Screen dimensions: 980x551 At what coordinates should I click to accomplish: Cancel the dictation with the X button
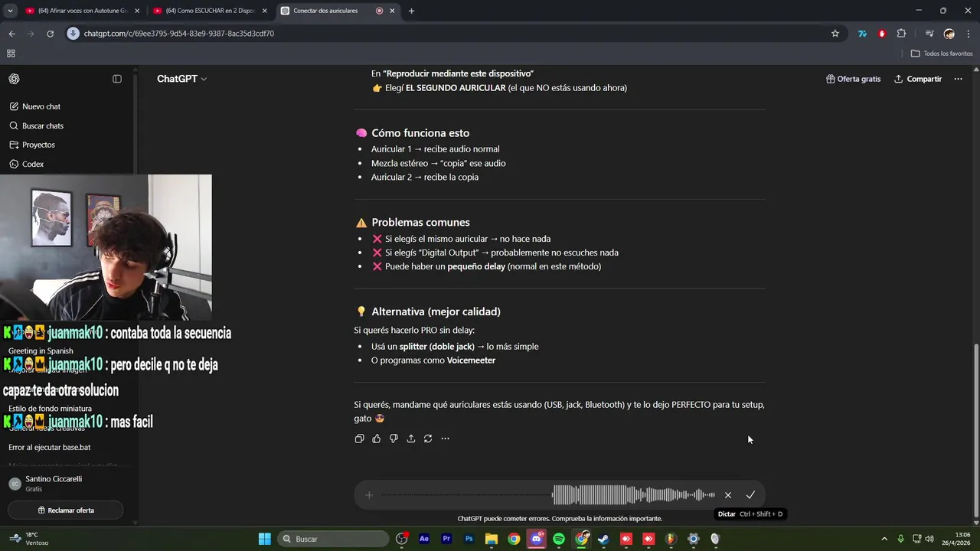728,495
